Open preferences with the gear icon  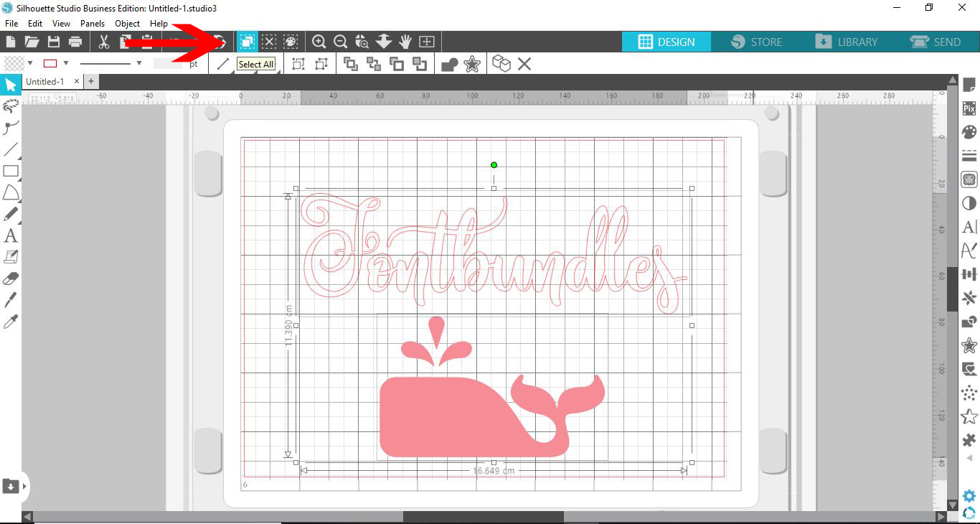[x=969, y=496]
